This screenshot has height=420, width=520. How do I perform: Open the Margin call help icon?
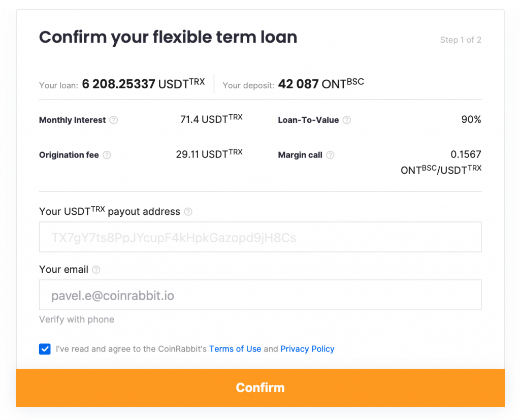click(x=331, y=155)
